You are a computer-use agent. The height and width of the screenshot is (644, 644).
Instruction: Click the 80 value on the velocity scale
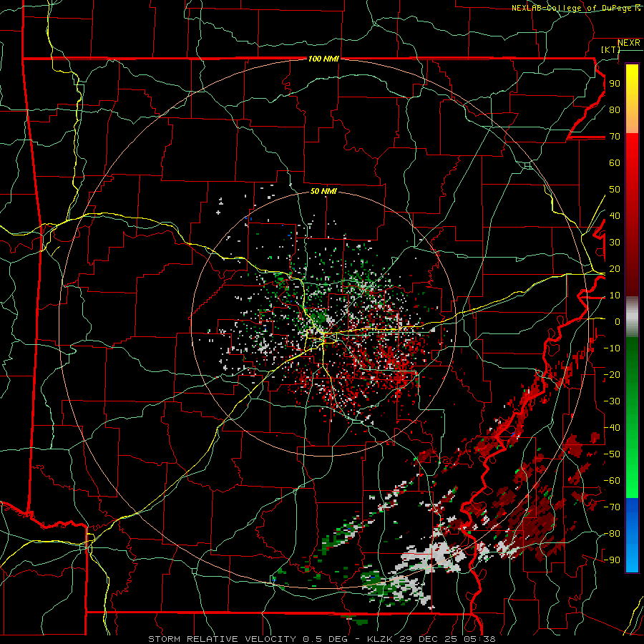coord(615,110)
